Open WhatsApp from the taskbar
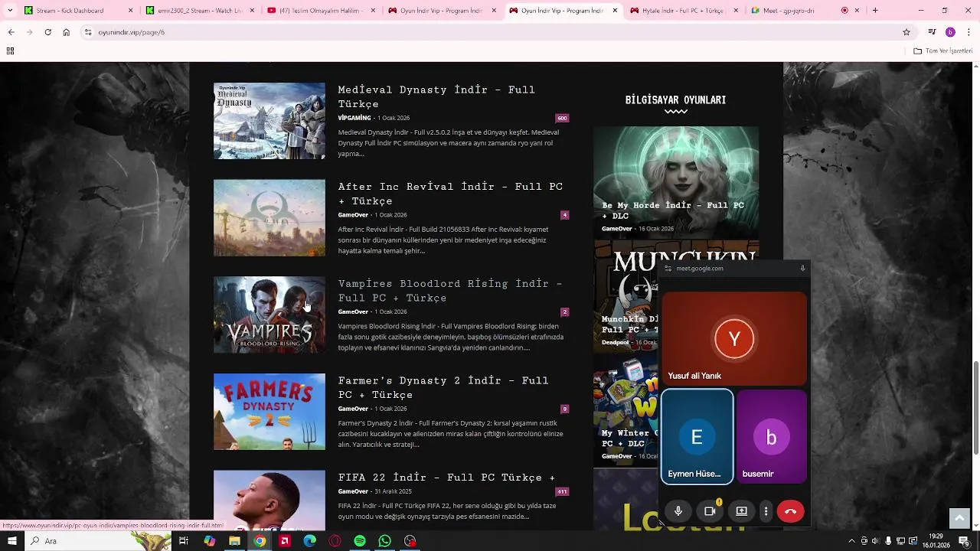Image resolution: width=980 pixels, height=551 pixels. (x=385, y=541)
